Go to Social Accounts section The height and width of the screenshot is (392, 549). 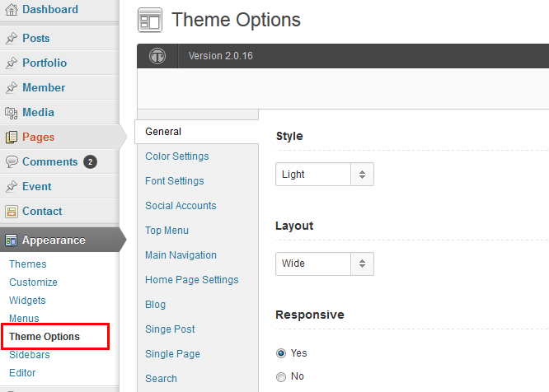(x=181, y=206)
